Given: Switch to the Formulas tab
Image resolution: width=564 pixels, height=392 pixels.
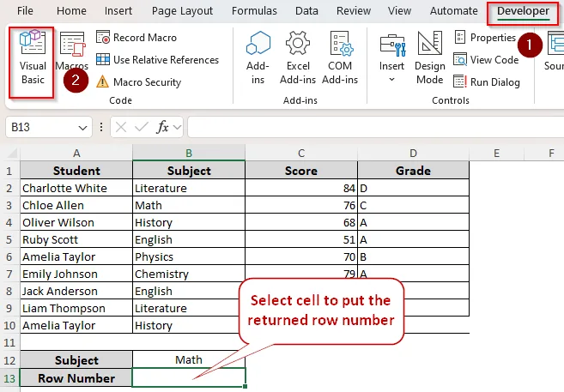Looking at the screenshot, I should click(254, 11).
